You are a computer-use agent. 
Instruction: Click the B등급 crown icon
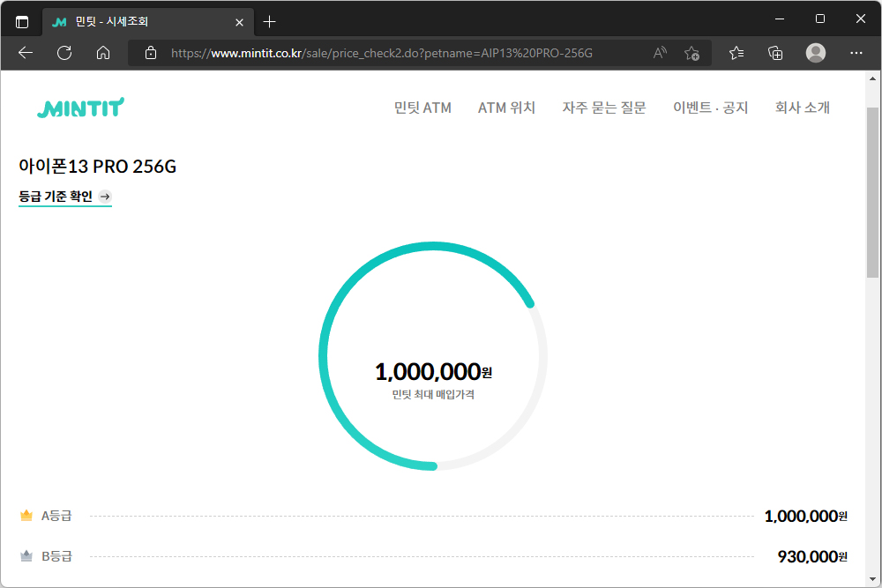[26, 556]
